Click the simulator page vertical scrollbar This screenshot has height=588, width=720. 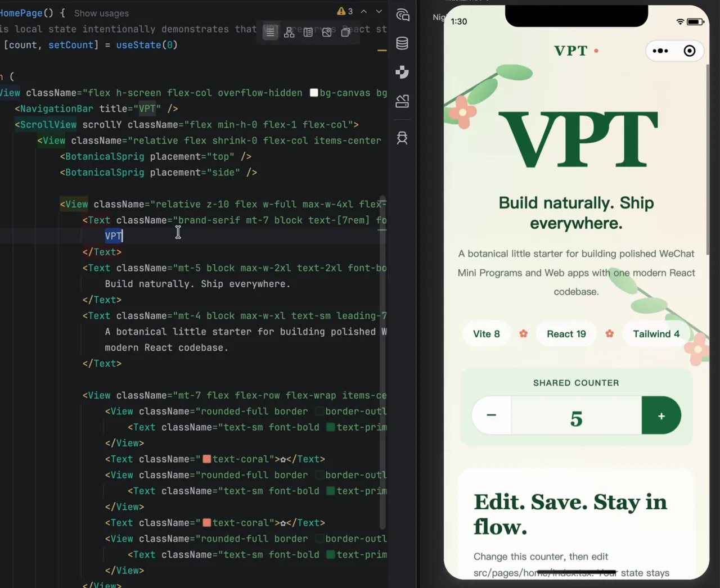(x=708, y=159)
